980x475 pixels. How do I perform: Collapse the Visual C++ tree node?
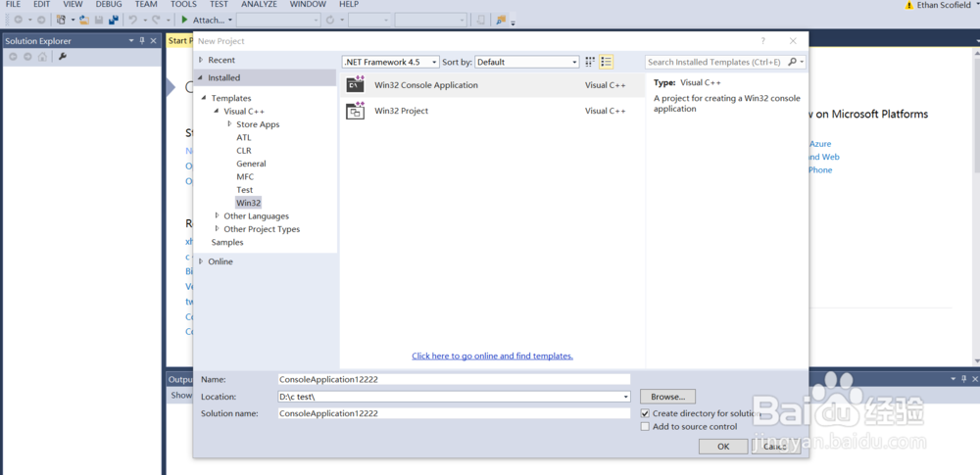pos(217,112)
